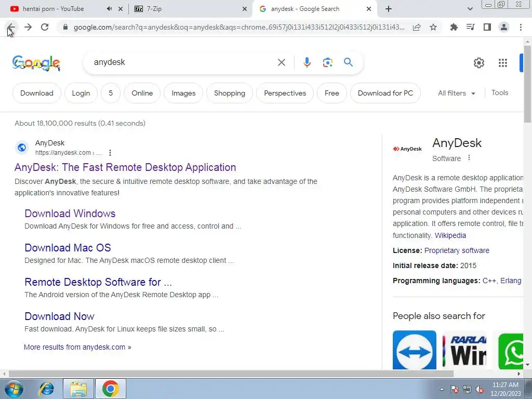The height and width of the screenshot is (399, 532).
Task: Open the Download Mac OS sitelink
Action: 68,248
